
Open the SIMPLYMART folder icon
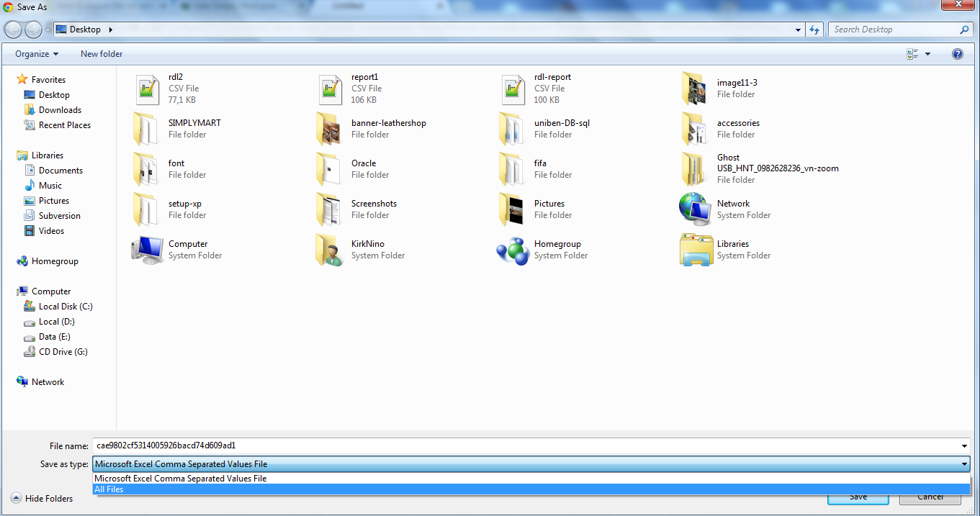(146, 129)
